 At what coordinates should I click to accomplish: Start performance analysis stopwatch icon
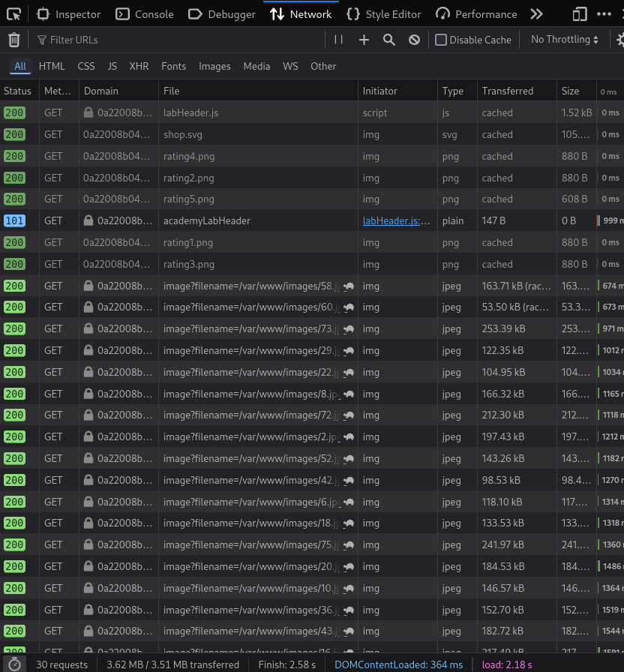point(14,664)
